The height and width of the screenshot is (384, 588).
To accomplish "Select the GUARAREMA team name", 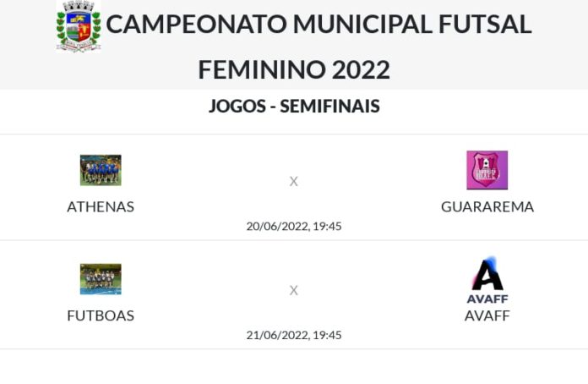I will (x=487, y=207).
